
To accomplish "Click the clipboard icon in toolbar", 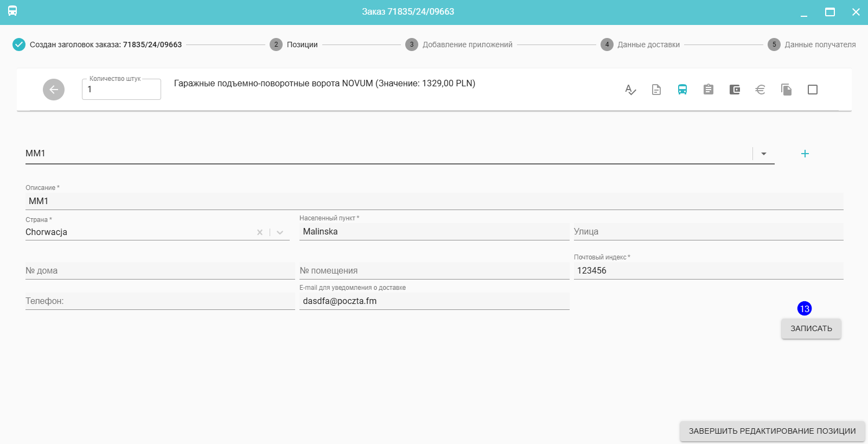I will pyautogui.click(x=708, y=90).
